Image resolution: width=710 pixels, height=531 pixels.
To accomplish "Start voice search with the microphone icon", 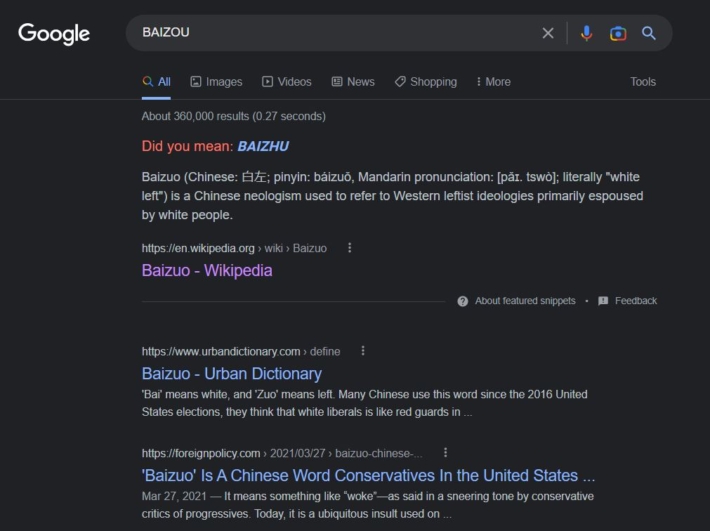I will click(586, 33).
